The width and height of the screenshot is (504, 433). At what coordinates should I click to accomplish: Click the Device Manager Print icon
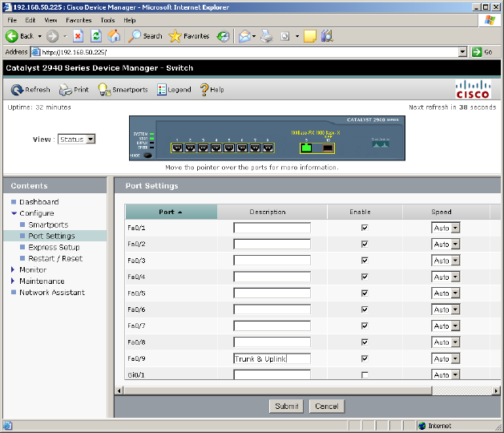[x=66, y=90]
